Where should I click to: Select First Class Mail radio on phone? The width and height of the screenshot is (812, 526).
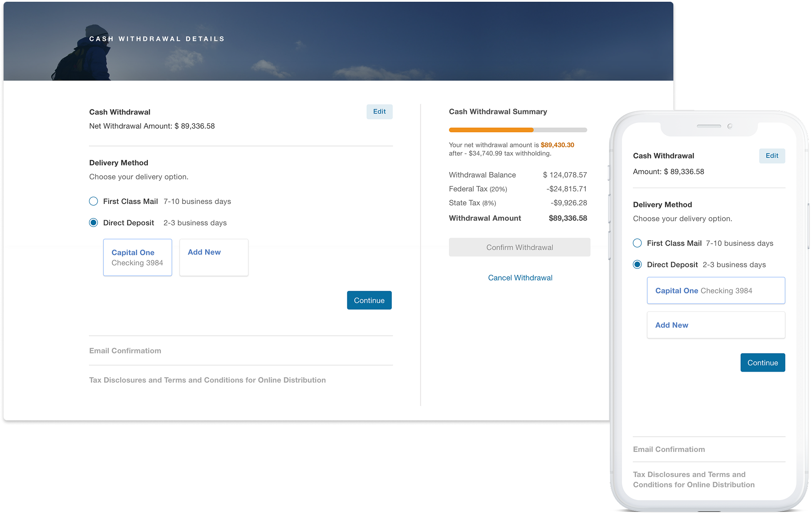click(637, 243)
